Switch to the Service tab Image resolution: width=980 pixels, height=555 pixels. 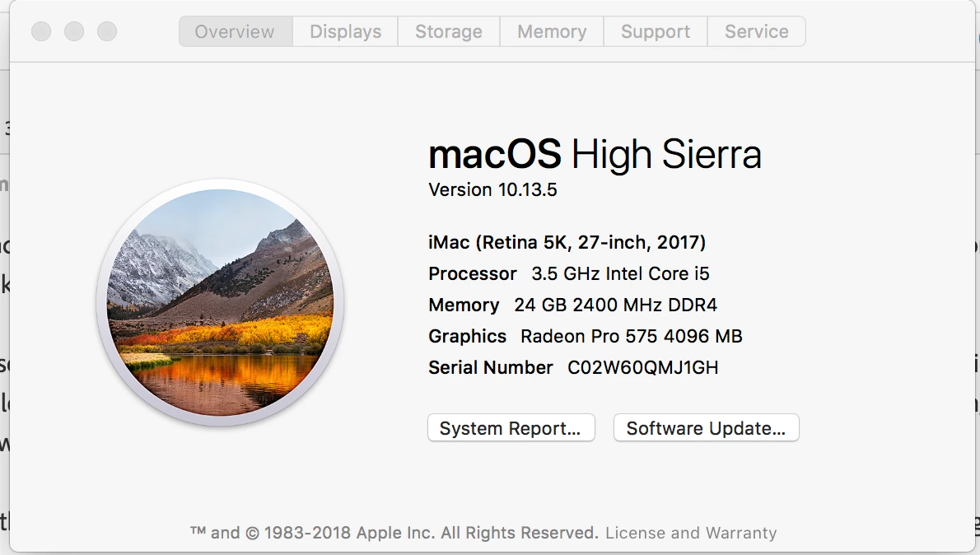[x=756, y=32]
